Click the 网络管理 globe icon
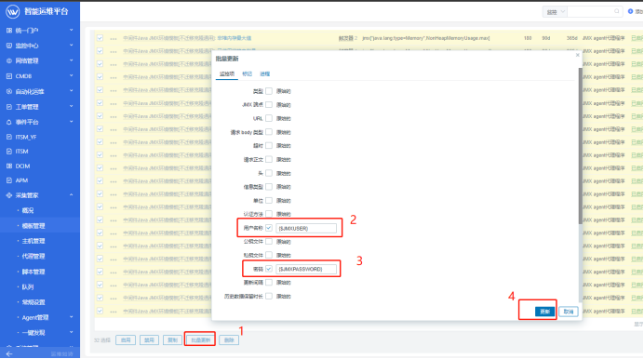644x359 pixels. (9, 60)
